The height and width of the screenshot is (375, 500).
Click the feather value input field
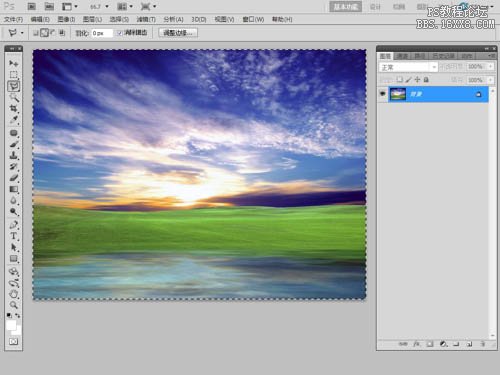102,33
